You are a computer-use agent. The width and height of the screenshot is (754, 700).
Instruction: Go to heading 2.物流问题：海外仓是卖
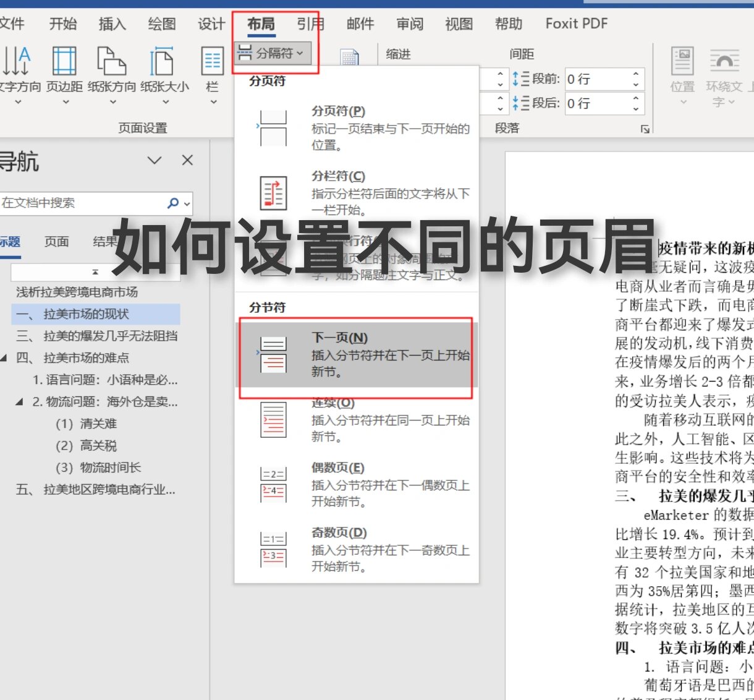(x=105, y=402)
